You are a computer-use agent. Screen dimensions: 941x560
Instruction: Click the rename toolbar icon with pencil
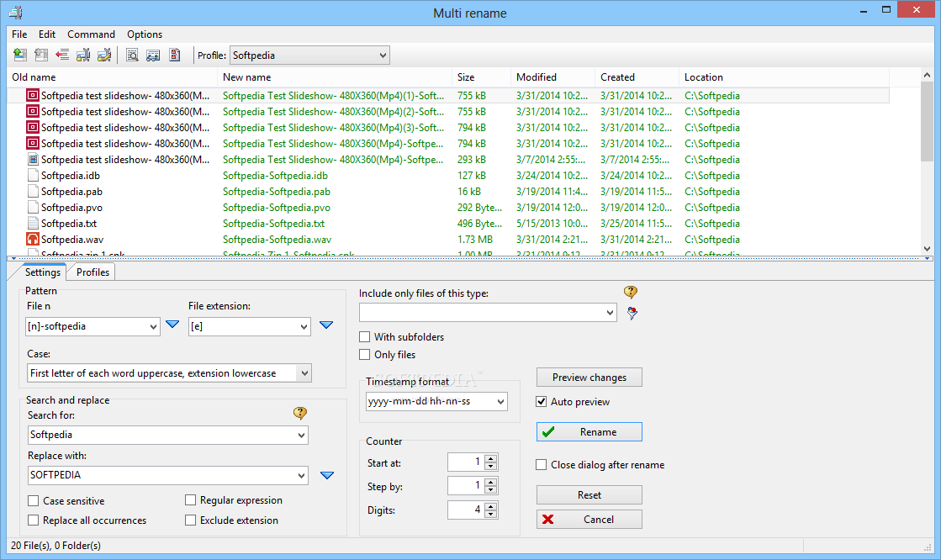click(x=103, y=55)
